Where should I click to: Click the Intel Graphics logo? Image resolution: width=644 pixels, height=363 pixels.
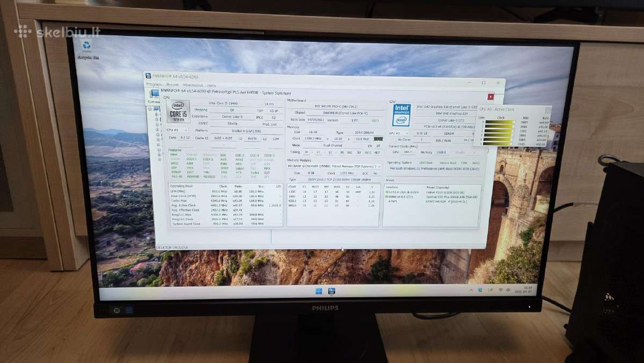tap(401, 114)
